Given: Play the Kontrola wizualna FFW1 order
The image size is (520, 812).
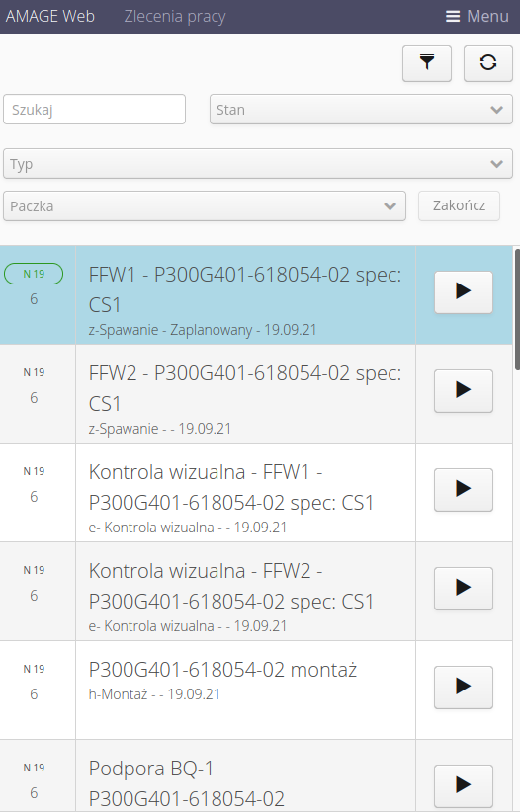Looking at the screenshot, I should [x=464, y=490].
